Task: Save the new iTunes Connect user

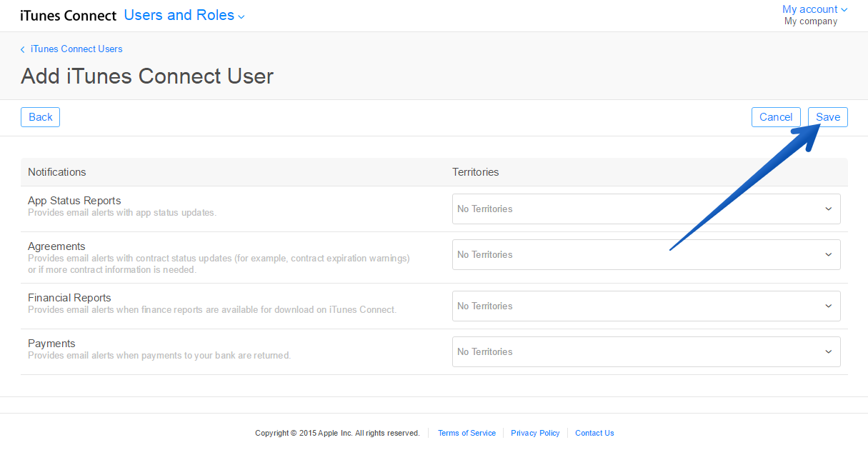Action: pyautogui.click(x=827, y=117)
